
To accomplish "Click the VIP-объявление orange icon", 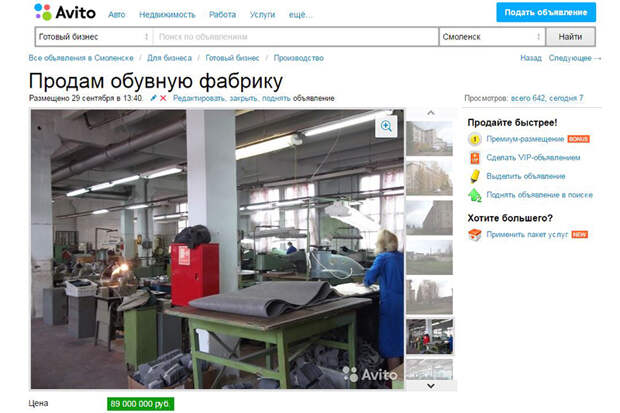I will coord(475,158).
